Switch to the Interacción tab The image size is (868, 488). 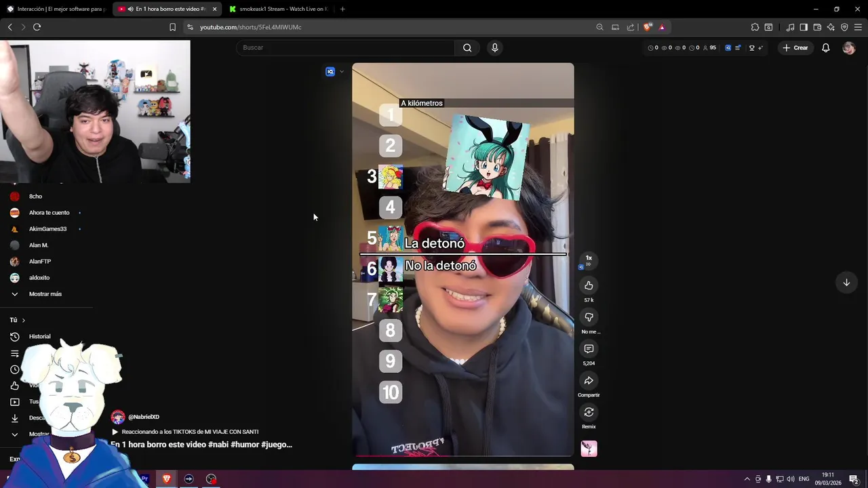click(x=56, y=9)
